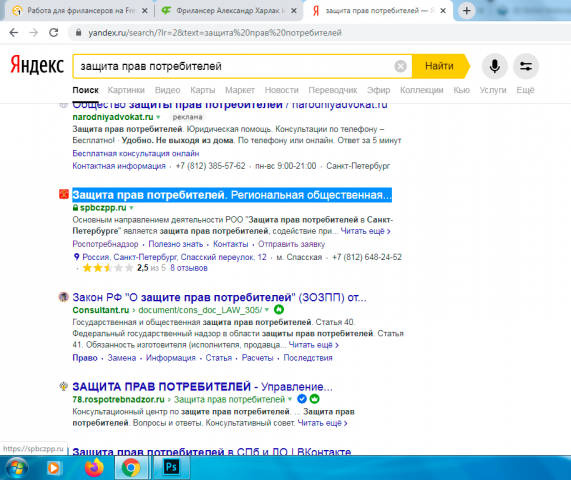571x480 pixels.
Task: Expand dropdown arrow after rospotrebnadzor breadcrumb
Action: [x=290, y=399]
